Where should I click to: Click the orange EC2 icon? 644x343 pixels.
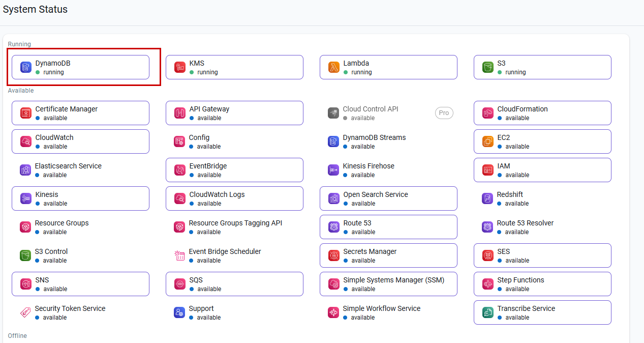[x=488, y=141]
